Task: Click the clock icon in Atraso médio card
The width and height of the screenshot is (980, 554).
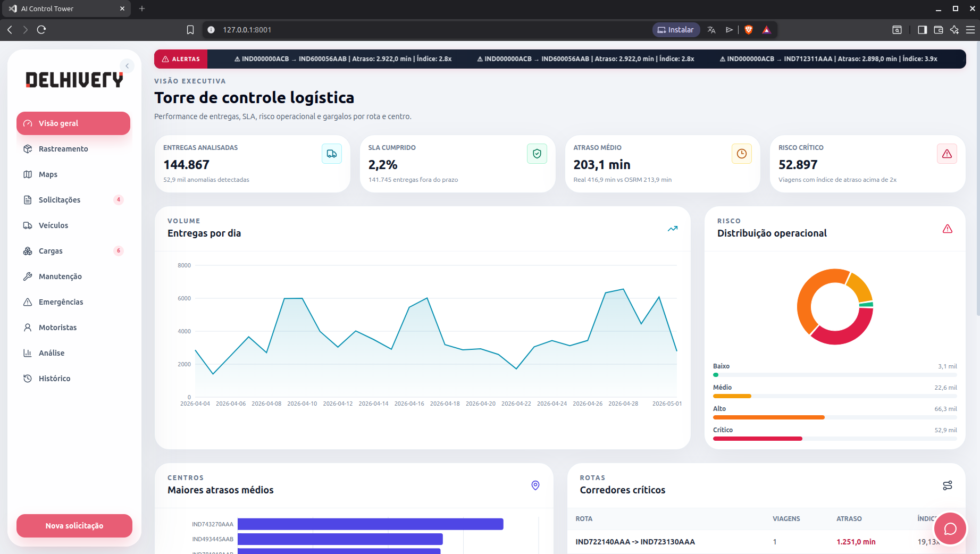Action: 742,154
